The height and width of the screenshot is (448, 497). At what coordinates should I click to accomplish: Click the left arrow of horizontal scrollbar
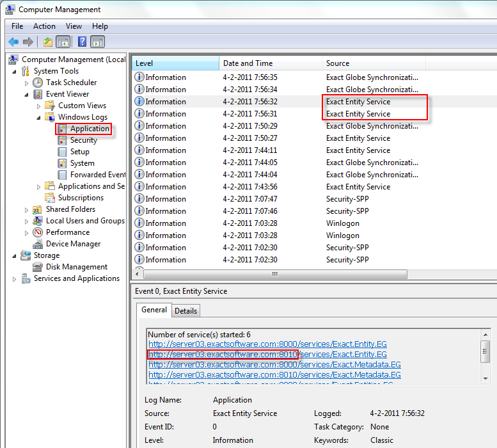click(137, 274)
